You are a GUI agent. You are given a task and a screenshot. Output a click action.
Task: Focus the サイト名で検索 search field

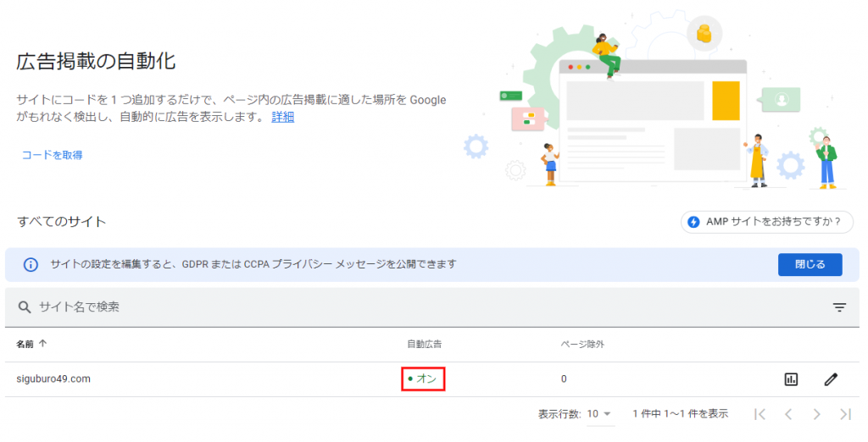[x=339, y=307]
